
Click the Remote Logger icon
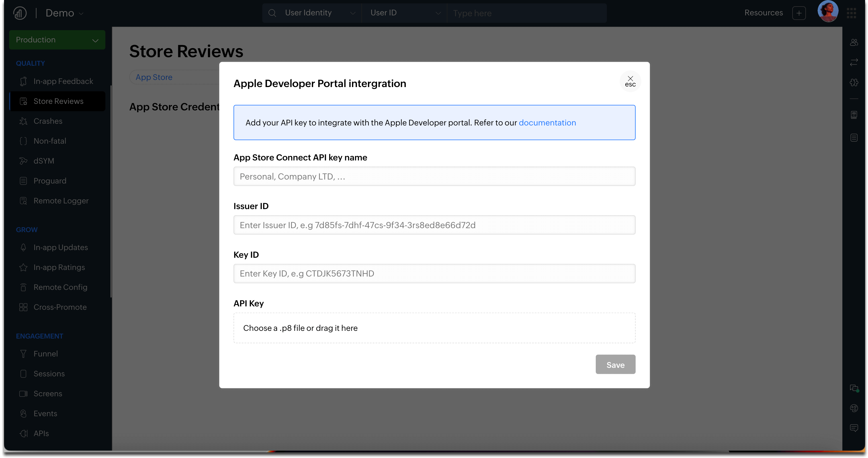click(23, 201)
